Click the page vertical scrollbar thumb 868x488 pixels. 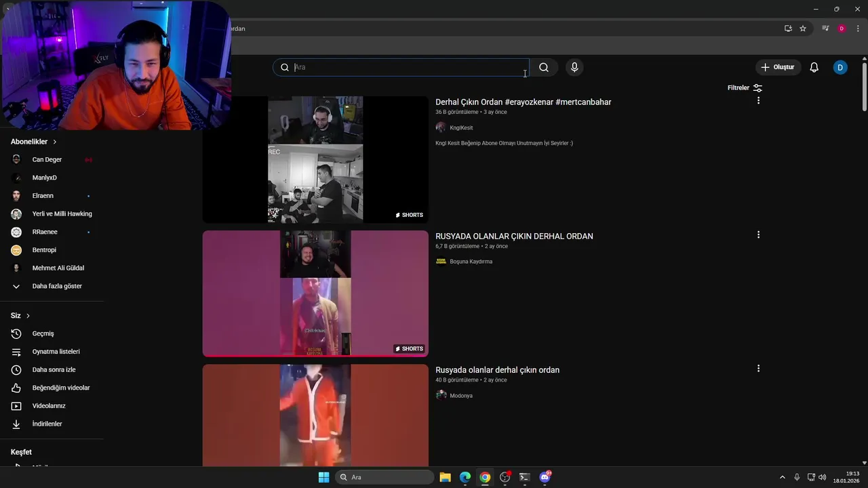[865, 87]
